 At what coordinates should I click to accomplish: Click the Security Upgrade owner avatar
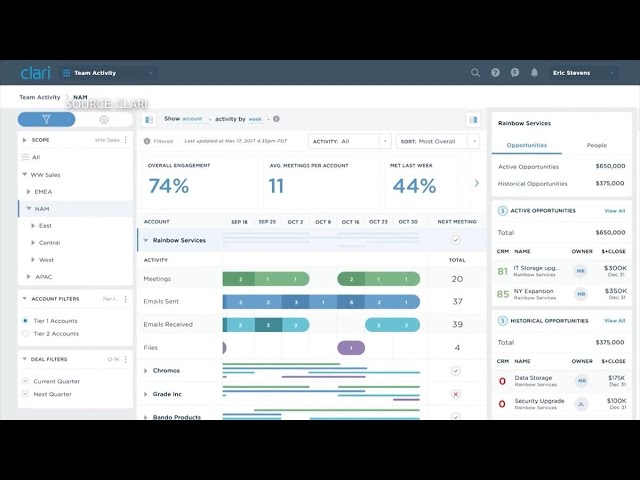(x=581, y=404)
